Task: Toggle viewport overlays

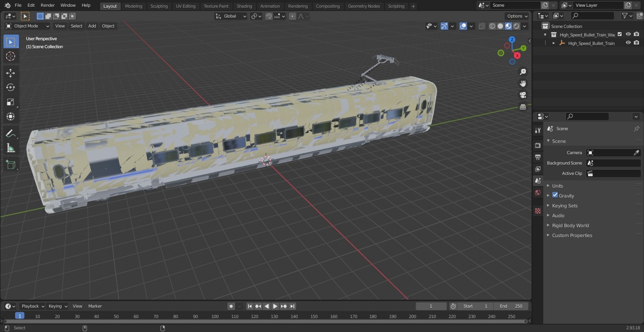Action: 463,26
